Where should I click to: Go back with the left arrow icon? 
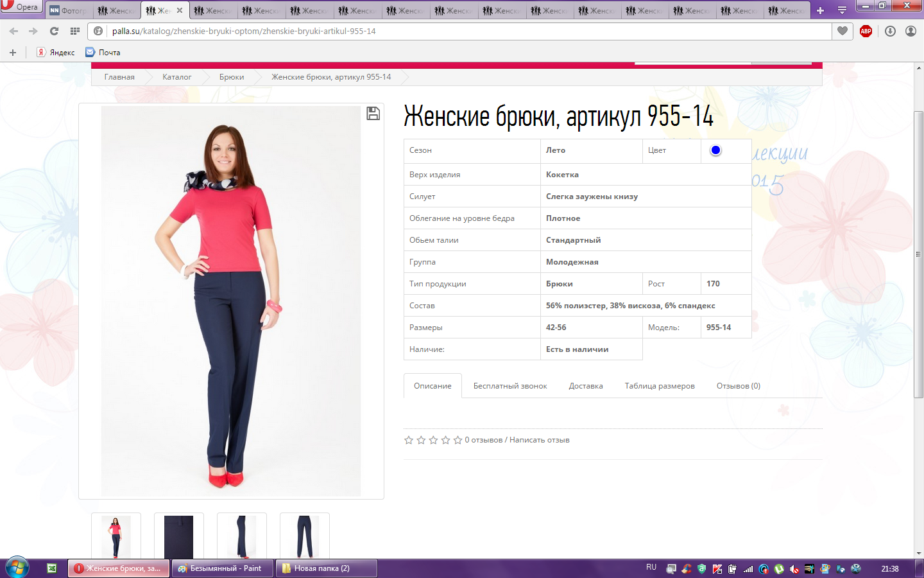click(14, 31)
